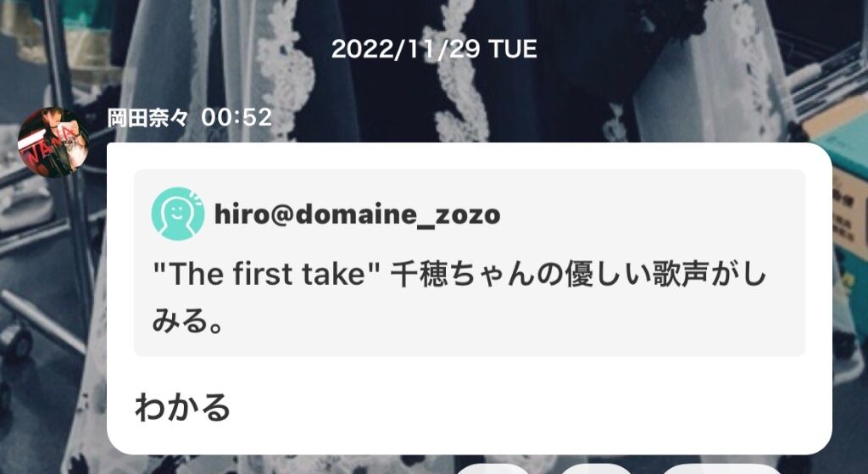Tap the widest cut-off button below the bubble
This screenshot has width=868, height=474.
(x=722, y=469)
